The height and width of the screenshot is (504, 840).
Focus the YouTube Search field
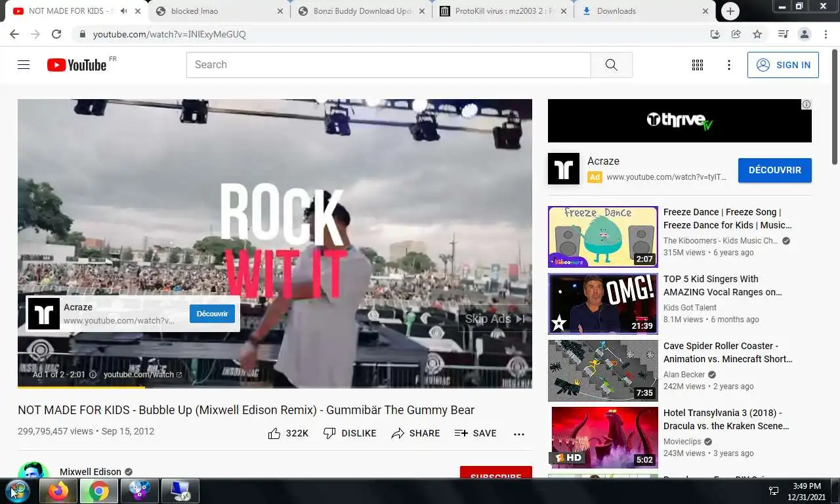pyautogui.click(x=388, y=65)
